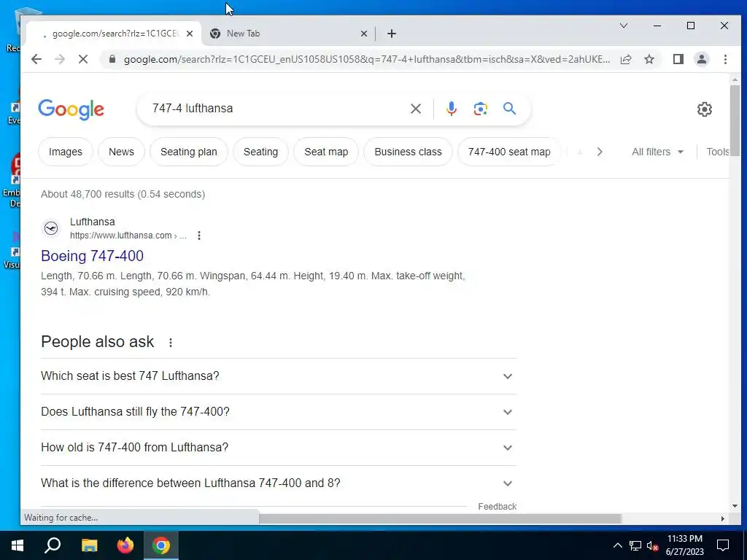Viewport: 747px width, 560px height.
Task: Pick the Business class chip
Action: (408, 152)
